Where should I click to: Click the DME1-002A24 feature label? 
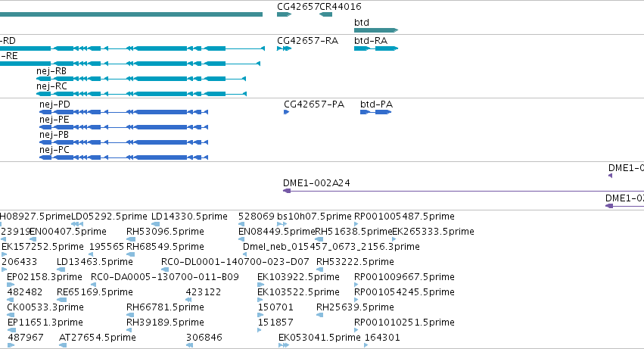(x=316, y=183)
